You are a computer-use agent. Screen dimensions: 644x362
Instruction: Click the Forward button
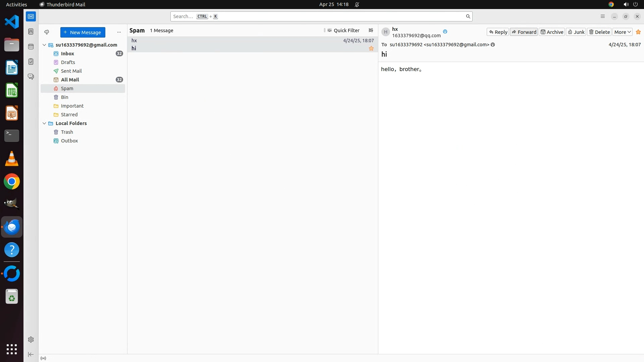point(524,32)
